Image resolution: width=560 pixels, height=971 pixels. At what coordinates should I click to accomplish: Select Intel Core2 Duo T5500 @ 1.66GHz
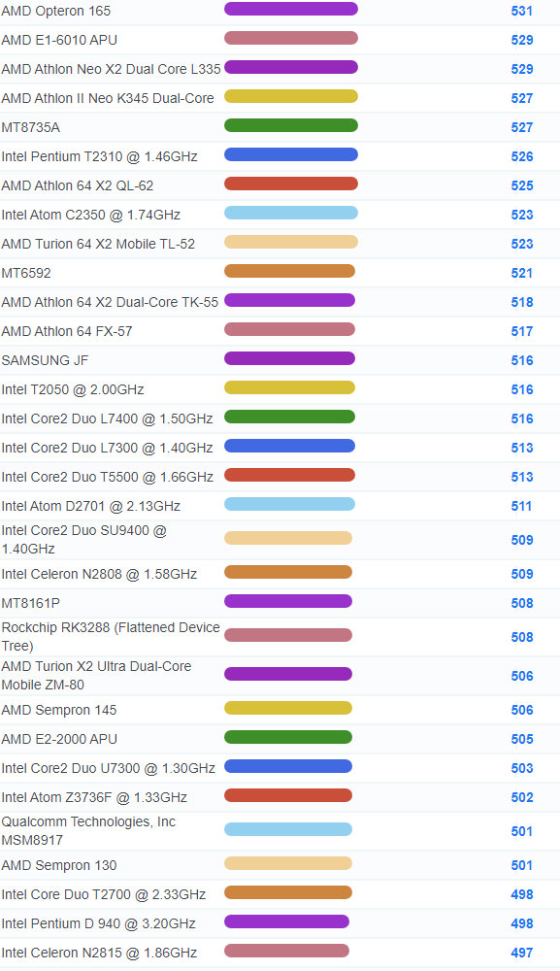click(x=108, y=477)
